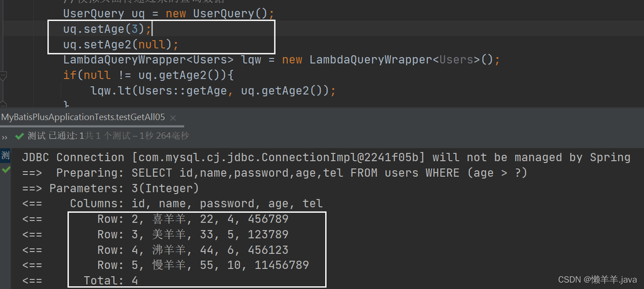Click the Preparing SELECT statement line

pyautogui.click(x=274, y=173)
